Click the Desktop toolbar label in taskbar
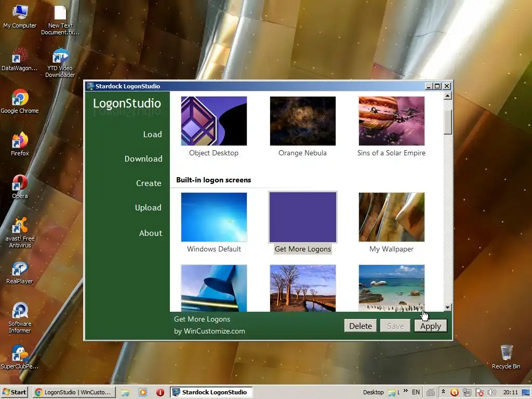 click(x=373, y=392)
